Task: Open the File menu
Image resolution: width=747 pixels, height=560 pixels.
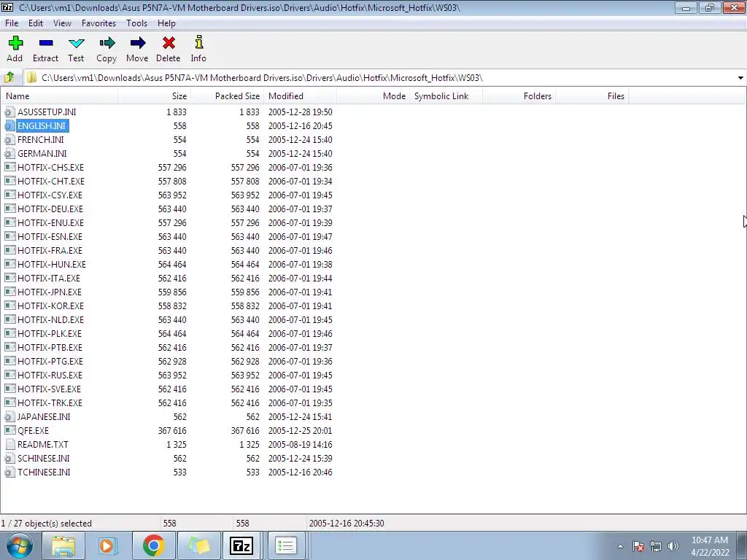Action: coord(12,23)
